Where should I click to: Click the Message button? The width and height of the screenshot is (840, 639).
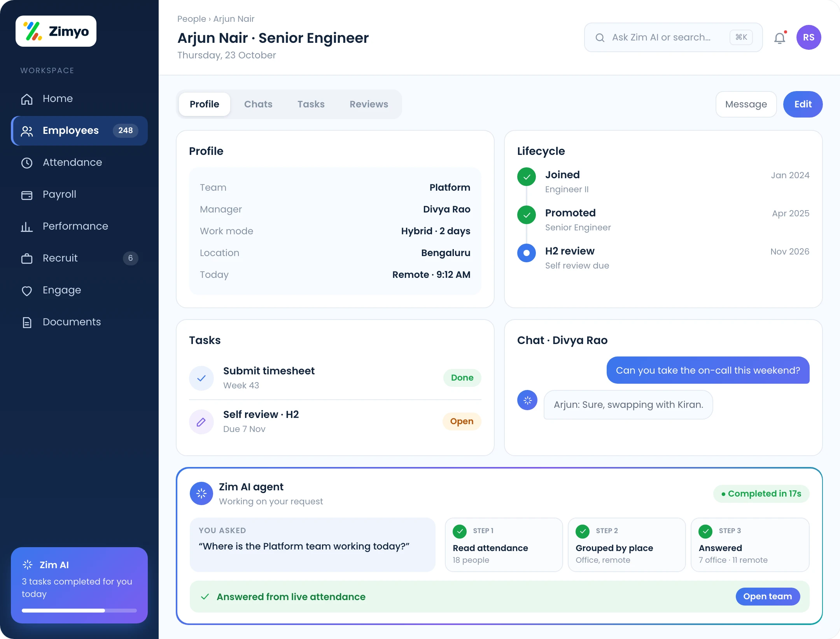coord(746,104)
